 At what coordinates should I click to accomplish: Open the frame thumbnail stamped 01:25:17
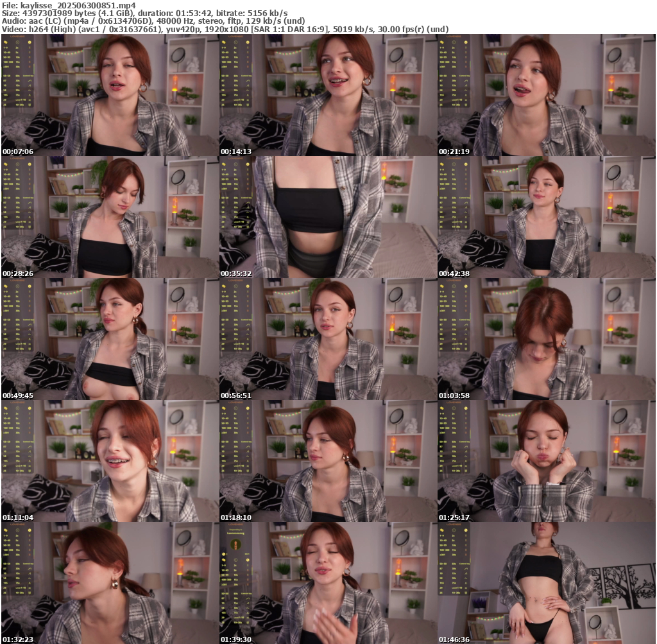tap(547, 461)
